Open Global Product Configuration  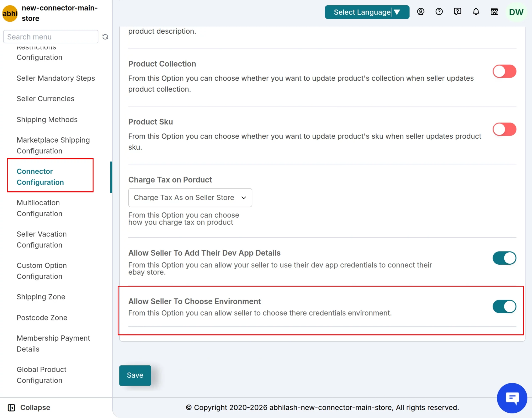[x=41, y=375]
